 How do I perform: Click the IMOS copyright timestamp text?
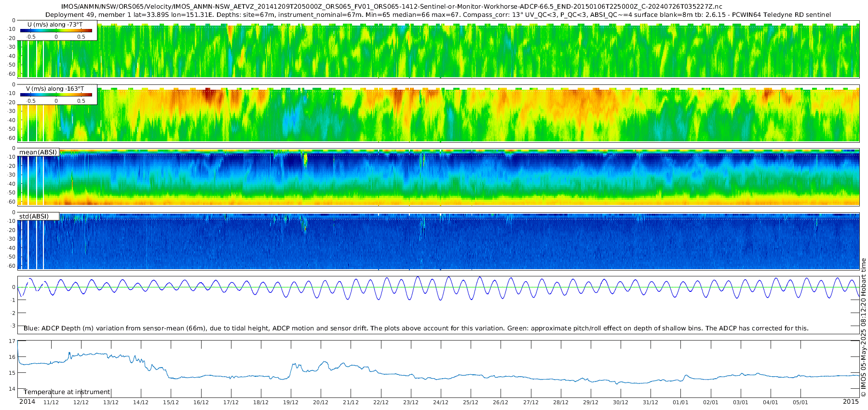pyautogui.click(x=863, y=328)
